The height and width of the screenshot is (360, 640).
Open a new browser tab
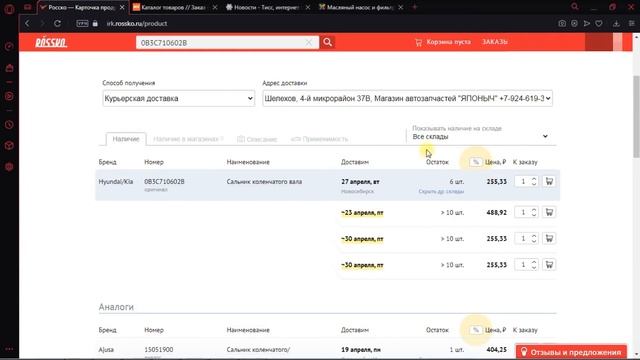(415, 7)
